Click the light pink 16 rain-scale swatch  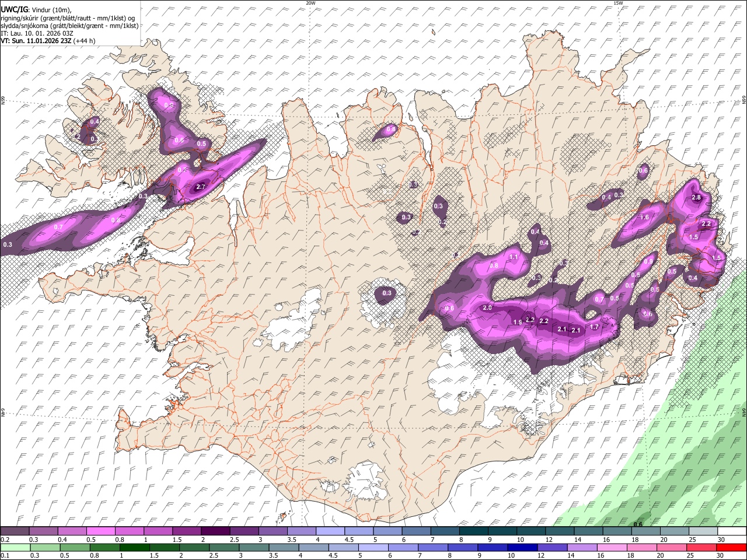[612, 547]
